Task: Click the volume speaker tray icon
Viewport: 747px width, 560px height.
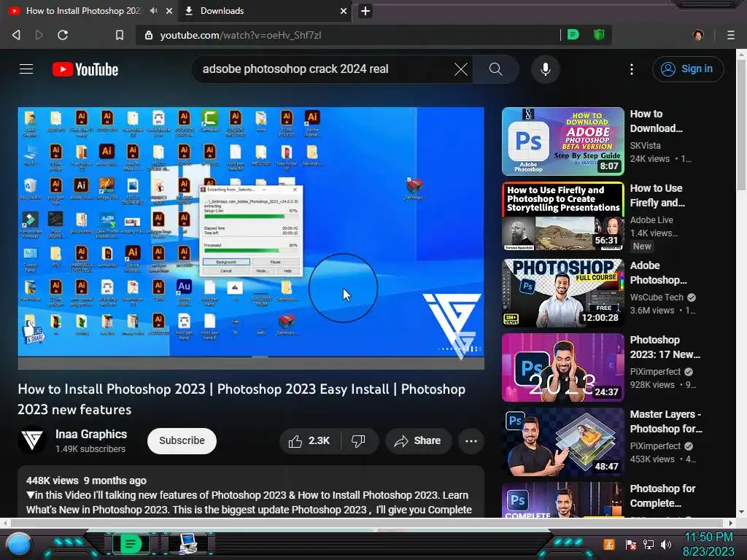Action: tap(666, 544)
